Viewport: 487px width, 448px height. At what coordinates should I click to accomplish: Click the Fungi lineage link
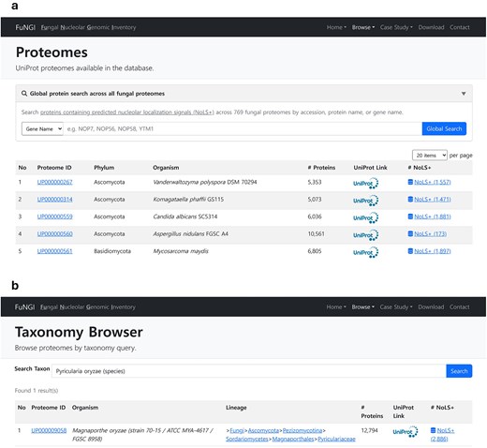pos(237,430)
